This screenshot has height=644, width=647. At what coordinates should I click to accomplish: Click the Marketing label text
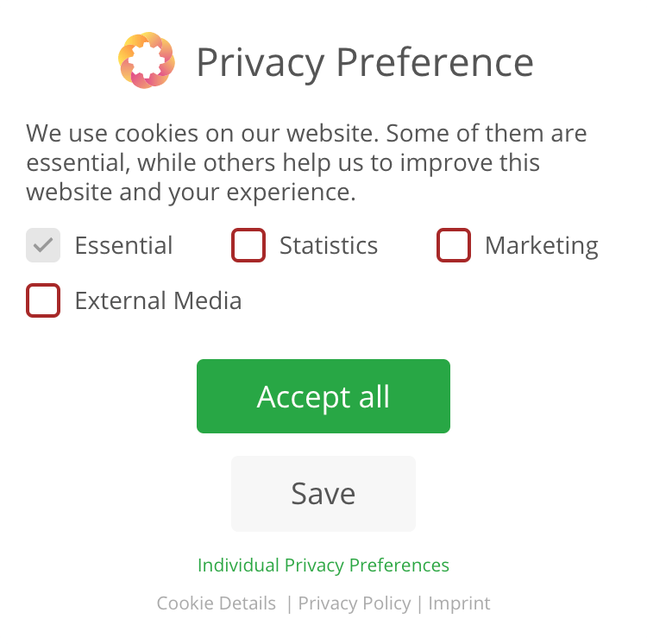tap(541, 246)
